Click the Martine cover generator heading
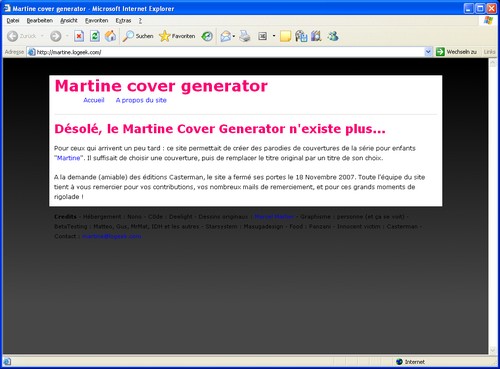The image size is (500, 369). point(161,86)
